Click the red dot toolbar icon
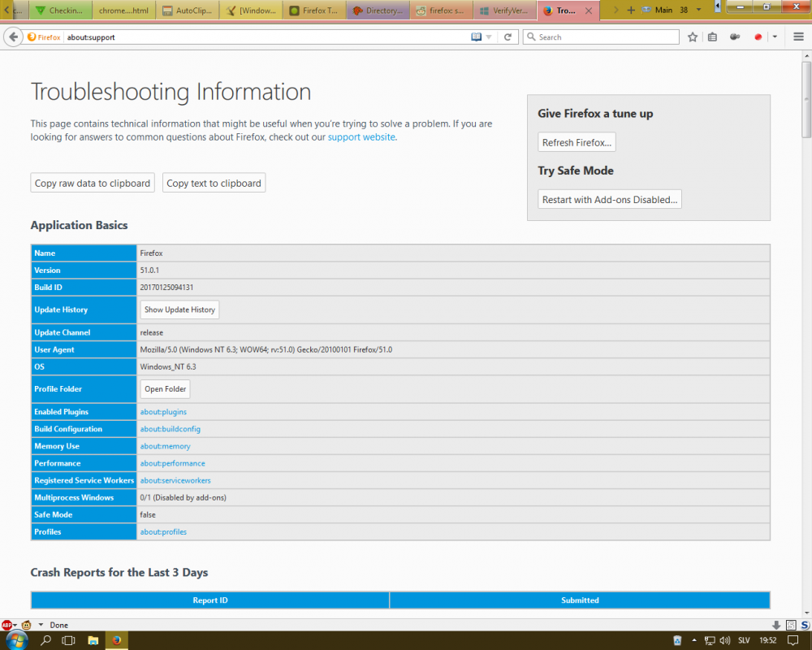This screenshot has height=650, width=812. pos(758,37)
